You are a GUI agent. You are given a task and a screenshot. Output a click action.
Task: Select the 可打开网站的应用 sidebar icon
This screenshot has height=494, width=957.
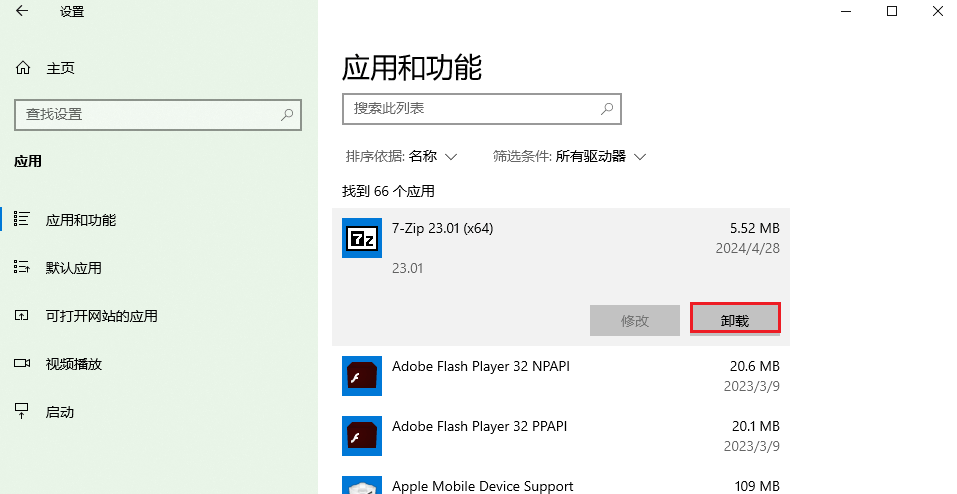(21, 316)
